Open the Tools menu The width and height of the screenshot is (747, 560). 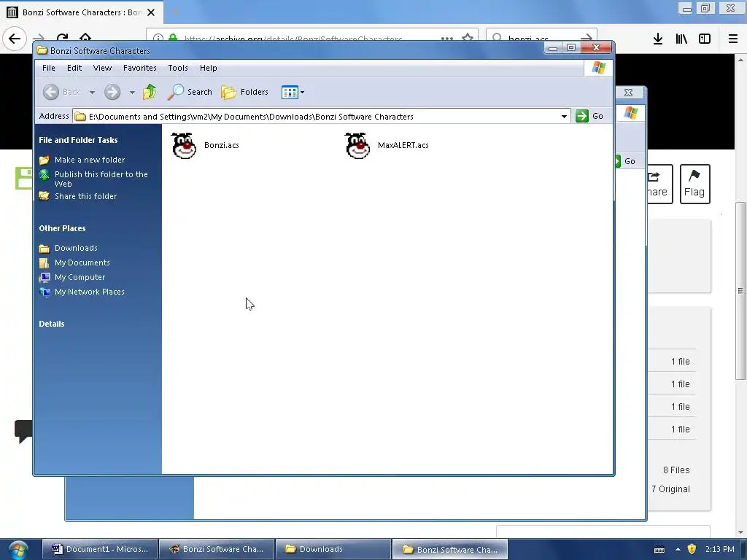(178, 68)
